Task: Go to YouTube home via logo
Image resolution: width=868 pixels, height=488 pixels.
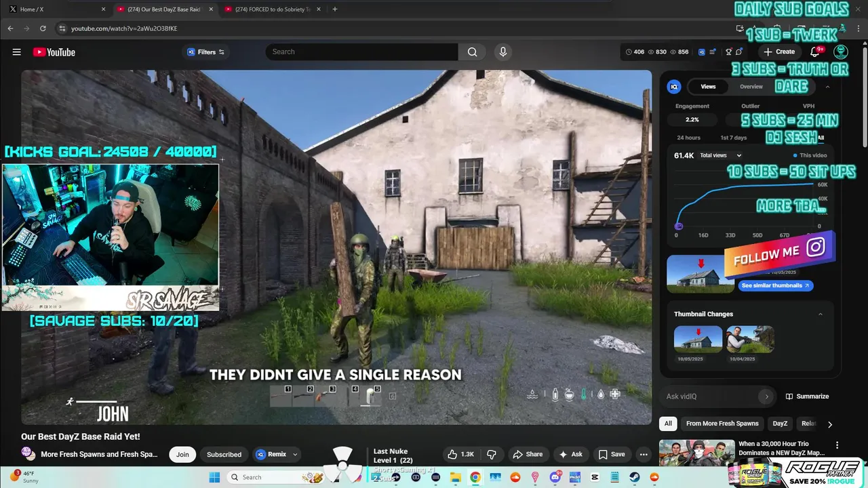Action: click(x=54, y=52)
